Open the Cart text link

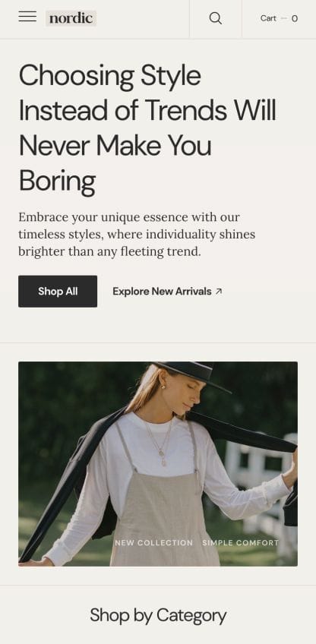(x=268, y=18)
